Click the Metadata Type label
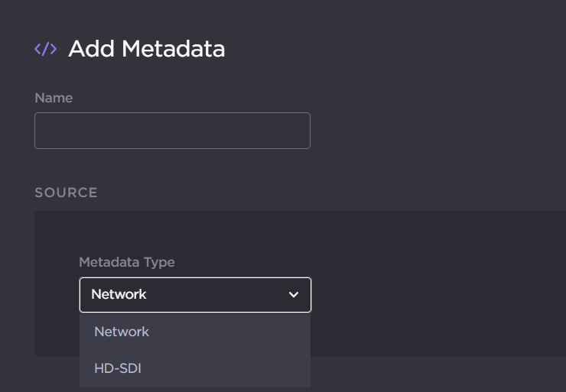Screen dimensions: 566x392 (127, 262)
